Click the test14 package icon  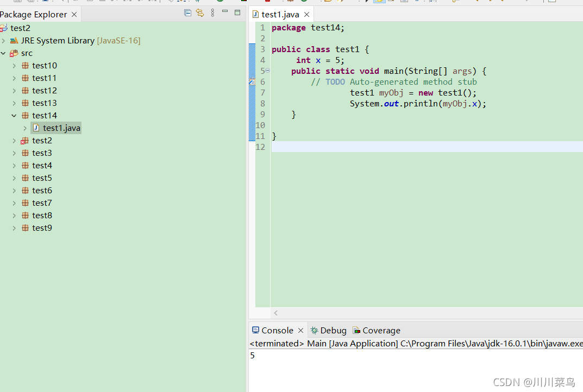[x=25, y=116]
